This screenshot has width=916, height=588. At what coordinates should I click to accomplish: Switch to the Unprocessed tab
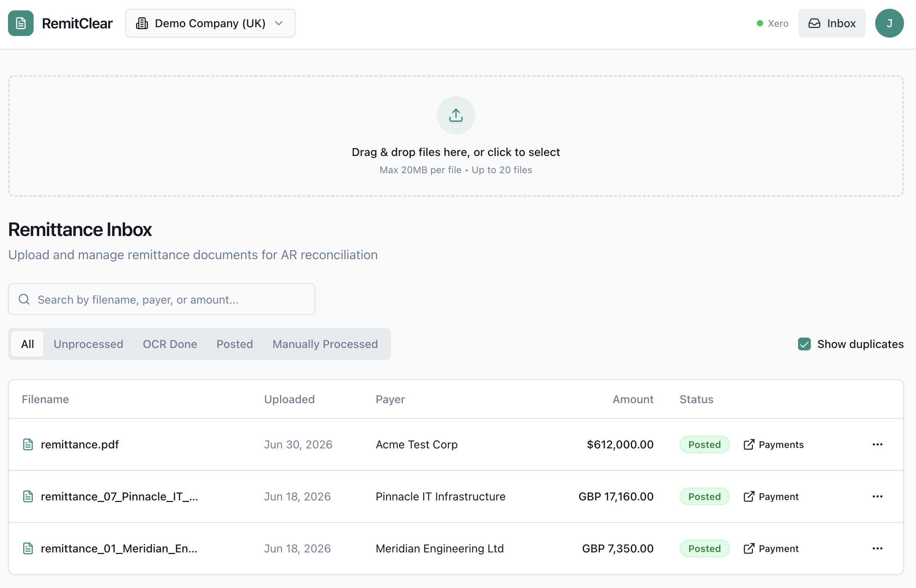coord(88,344)
